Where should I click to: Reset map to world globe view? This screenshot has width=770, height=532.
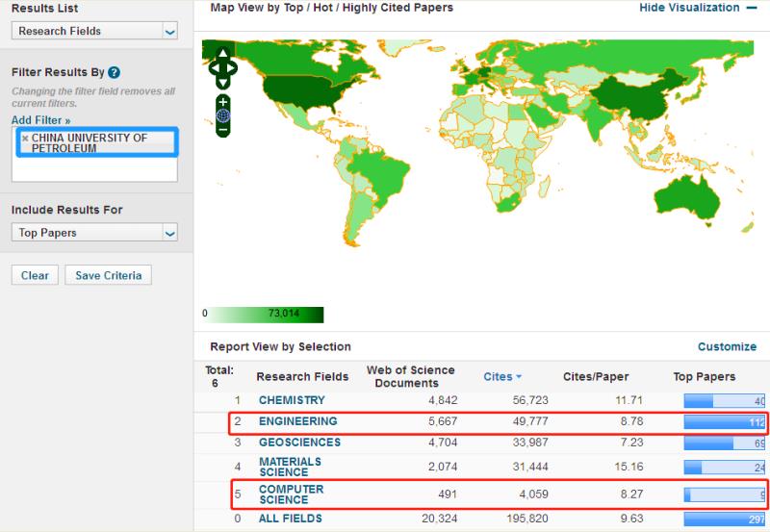tap(223, 114)
